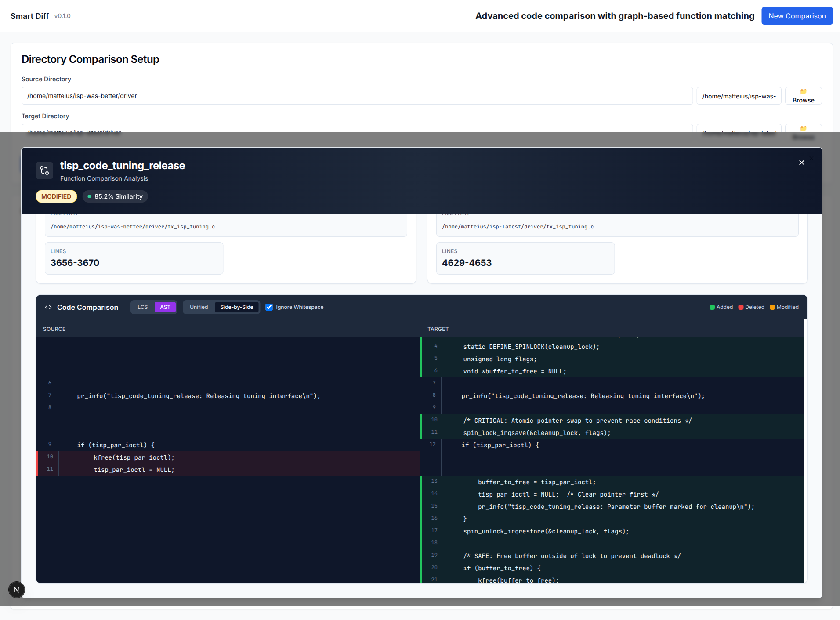Switch diff algorithm to LCS

pos(142,307)
